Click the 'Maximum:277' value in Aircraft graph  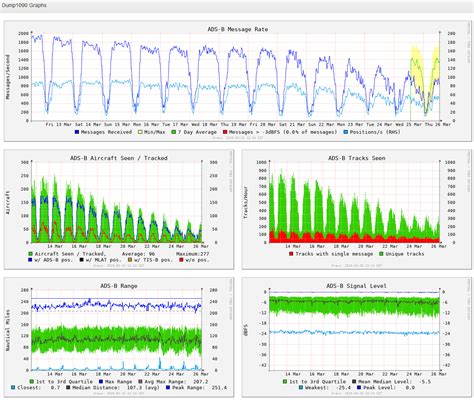click(193, 254)
